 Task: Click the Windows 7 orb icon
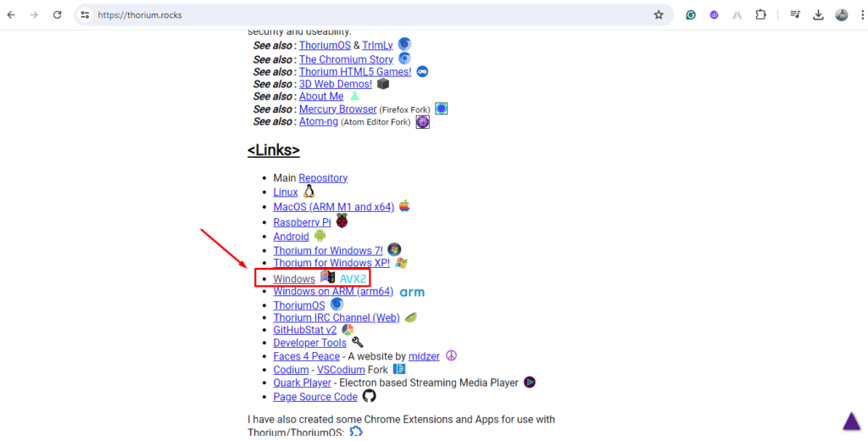394,250
